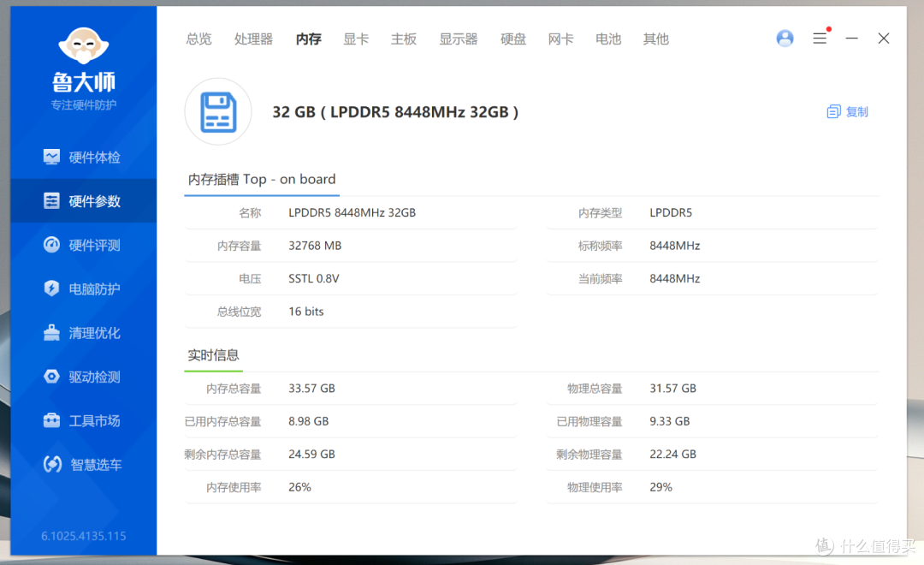
Task: Switch to 显示器 monitor tab
Action: point(459,39)
